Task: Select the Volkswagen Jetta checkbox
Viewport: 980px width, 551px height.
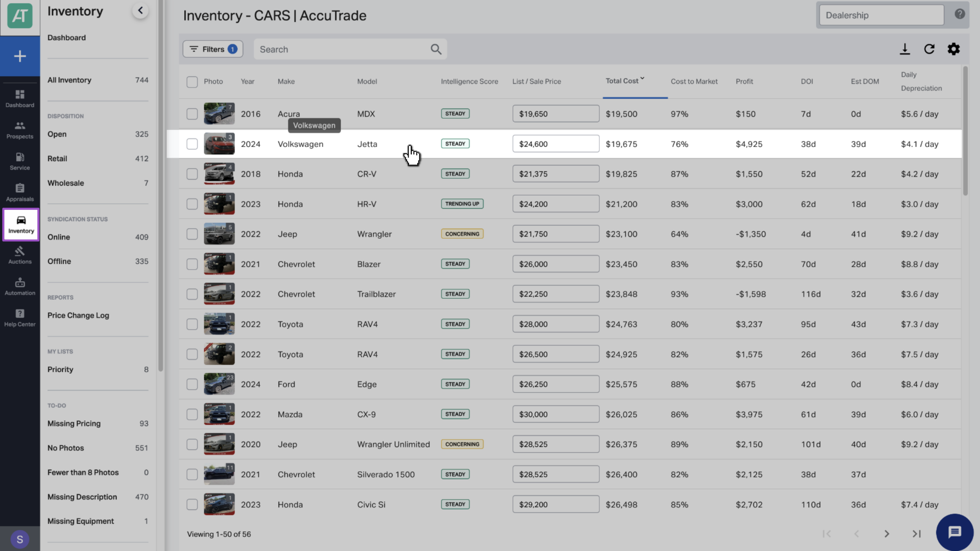Action: [x=192, y=144]
